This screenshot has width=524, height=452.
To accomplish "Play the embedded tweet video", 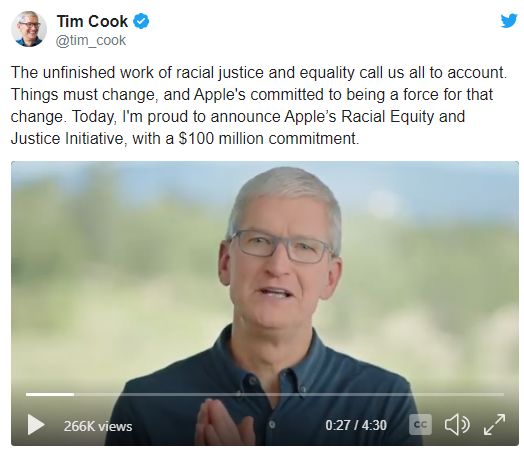I will coord(36,425).
